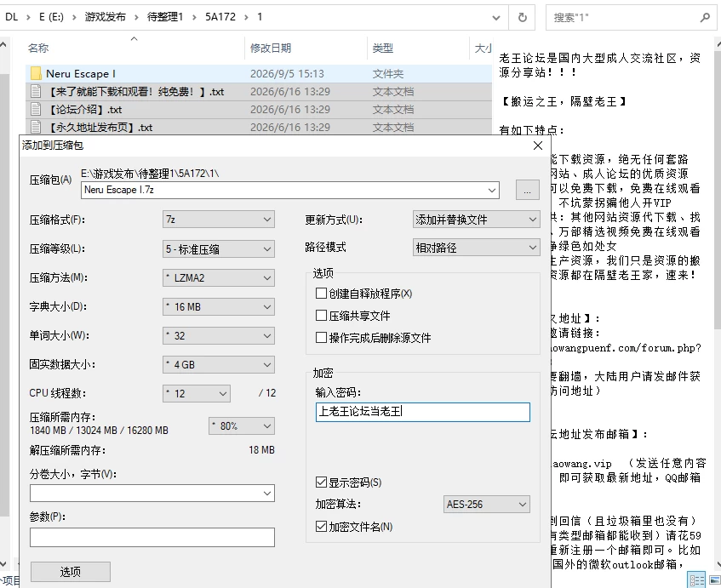The image size is (721, 588).
Task: Open 加密算法 dropdown showing AES-256
Action: (487, 505)
